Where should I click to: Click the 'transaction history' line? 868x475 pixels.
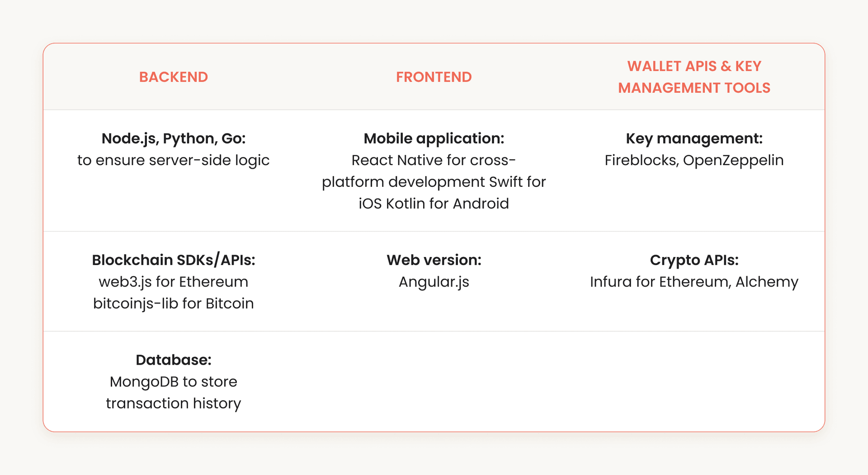click(173, 404)
